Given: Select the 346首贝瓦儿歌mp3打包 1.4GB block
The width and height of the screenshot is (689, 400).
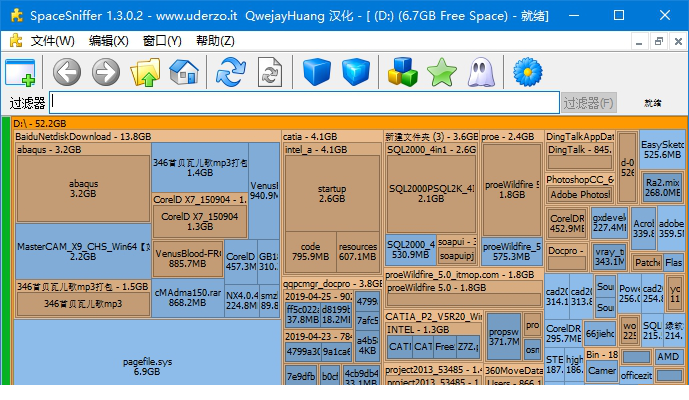Looking at the screenshot, I should click(200, 167).
